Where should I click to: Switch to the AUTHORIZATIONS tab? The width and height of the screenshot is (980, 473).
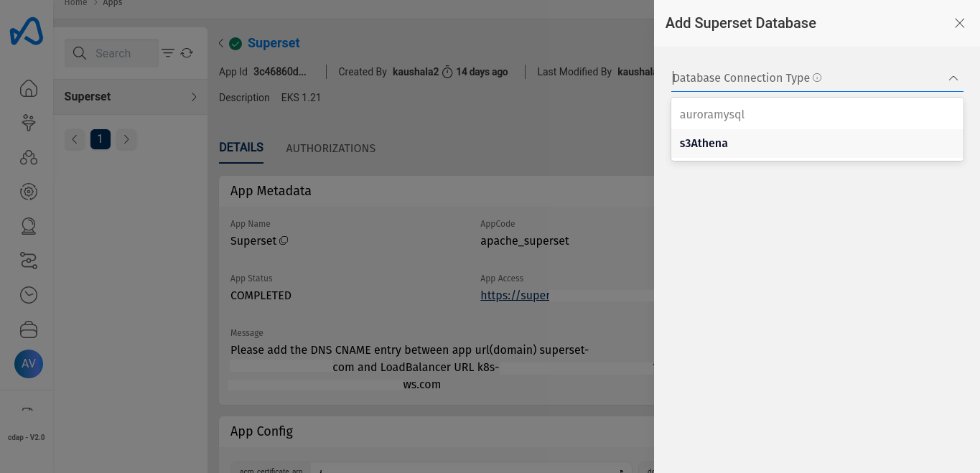(x=331, y=149)
